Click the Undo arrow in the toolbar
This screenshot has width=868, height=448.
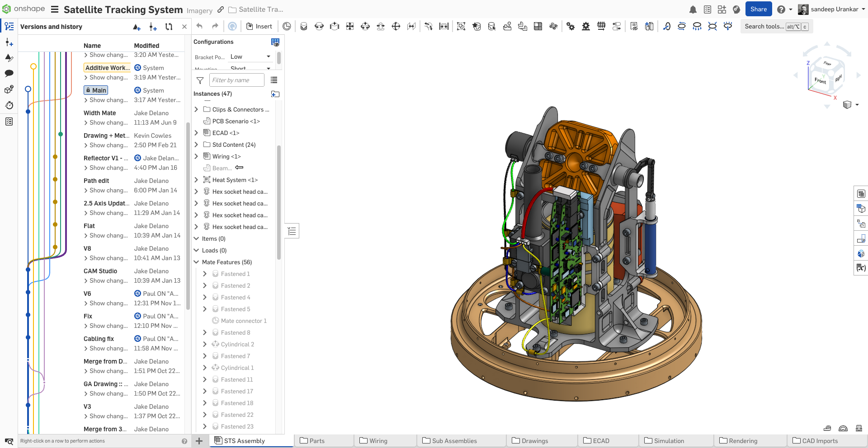199,26
